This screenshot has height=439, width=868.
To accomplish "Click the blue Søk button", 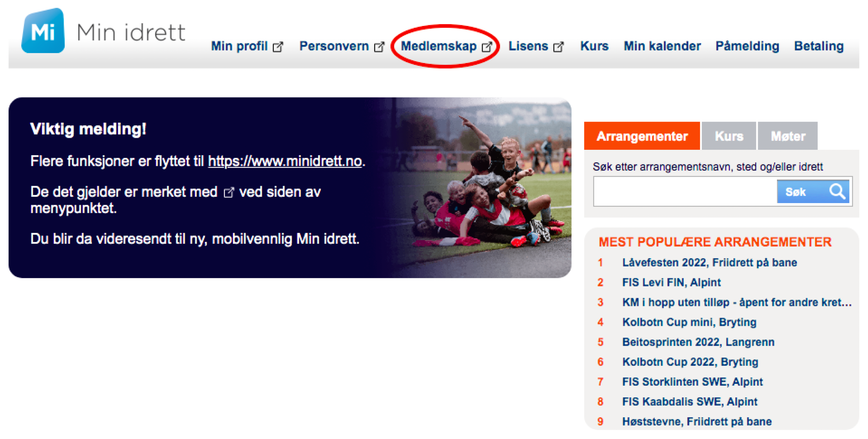I will (813, 191).
